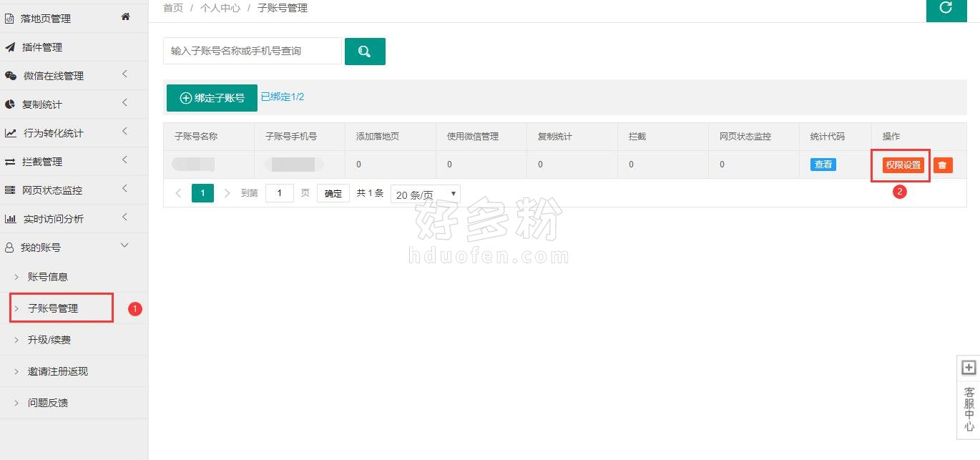Click the blue 查看 button

click(823, 165)
